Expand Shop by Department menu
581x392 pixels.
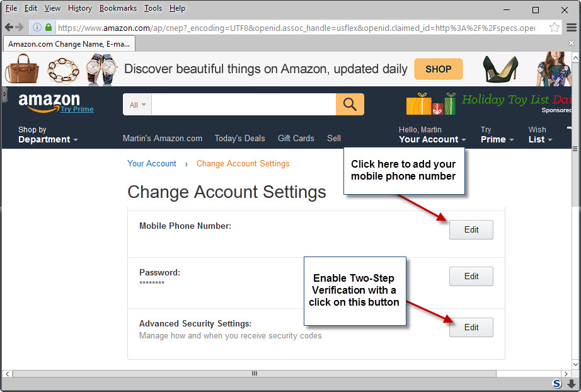(48, 135)
